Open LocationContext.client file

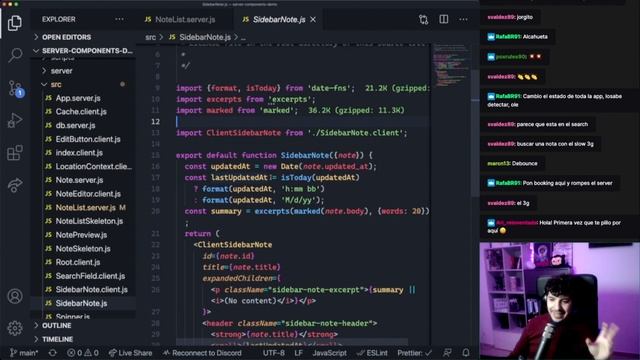[x=93, y=166]
